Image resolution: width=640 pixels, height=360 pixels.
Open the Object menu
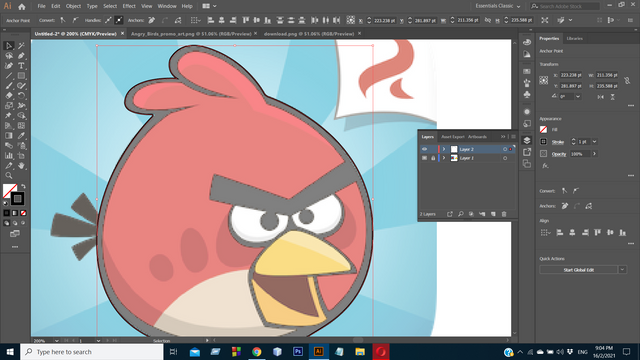(x=73, y=6)
